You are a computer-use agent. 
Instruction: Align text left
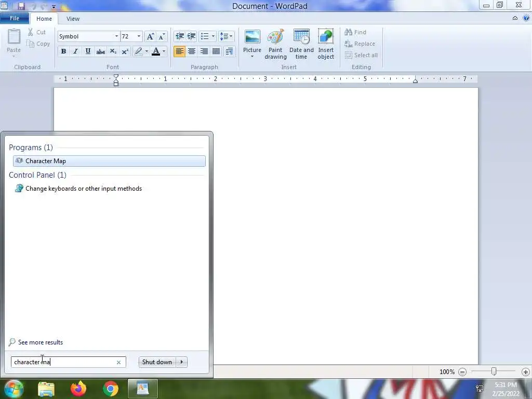[x=179, y=51]
